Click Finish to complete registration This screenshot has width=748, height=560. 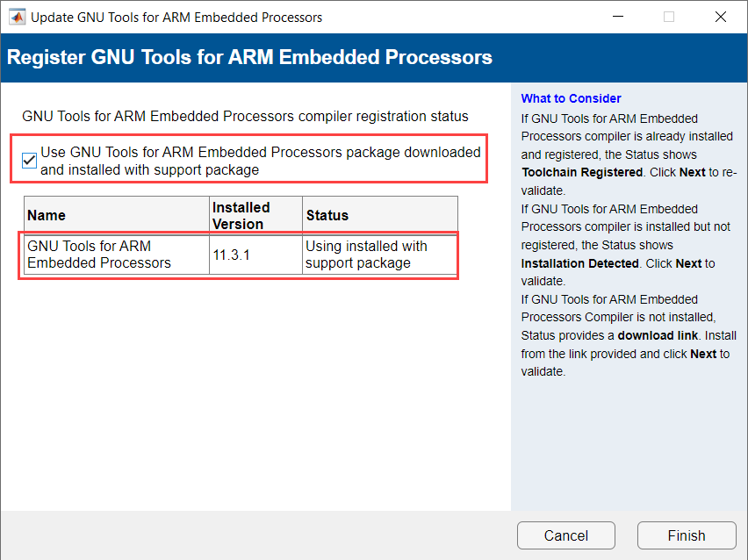pyautogui.click(x=686, y=535)
